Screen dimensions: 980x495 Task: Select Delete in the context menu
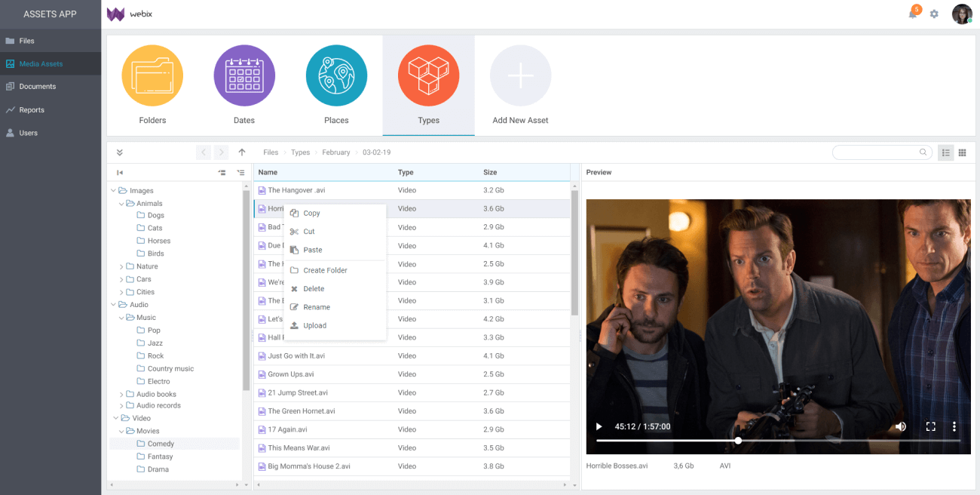335,289
